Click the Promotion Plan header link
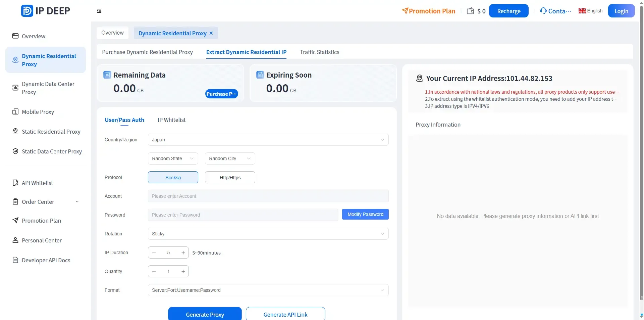 428,11
